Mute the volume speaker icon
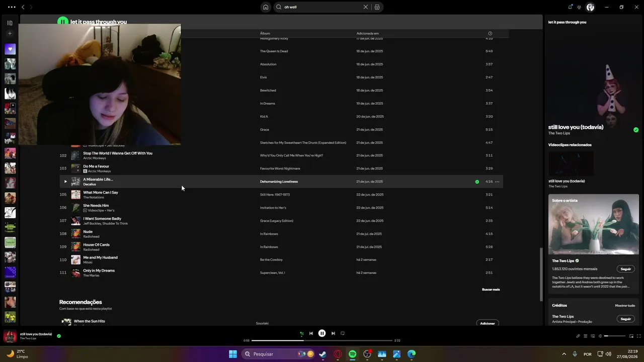The width and height of the screenshot is (644, 362). tap(600, 336)
